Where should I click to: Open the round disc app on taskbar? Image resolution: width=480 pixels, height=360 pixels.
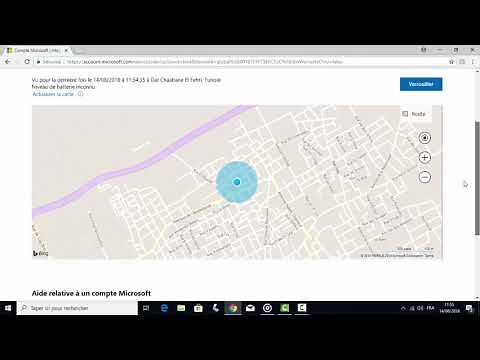(267, 308)
